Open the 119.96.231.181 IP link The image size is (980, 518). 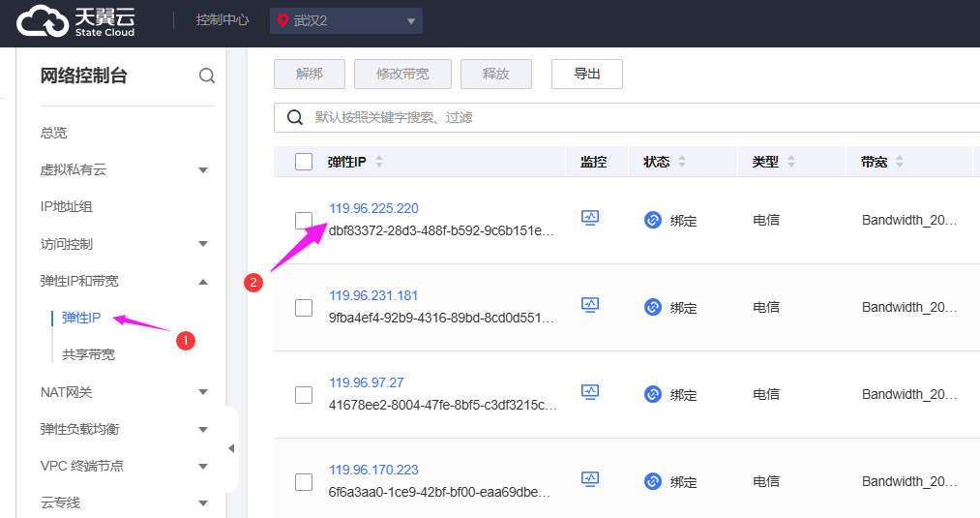pos(373,295)
